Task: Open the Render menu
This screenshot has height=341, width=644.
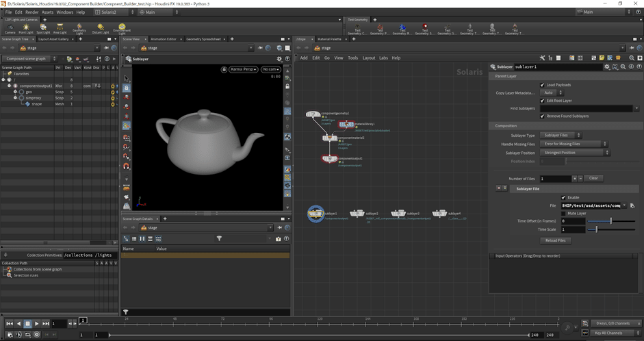Action: pyautogui.click(x=32, y=12)
